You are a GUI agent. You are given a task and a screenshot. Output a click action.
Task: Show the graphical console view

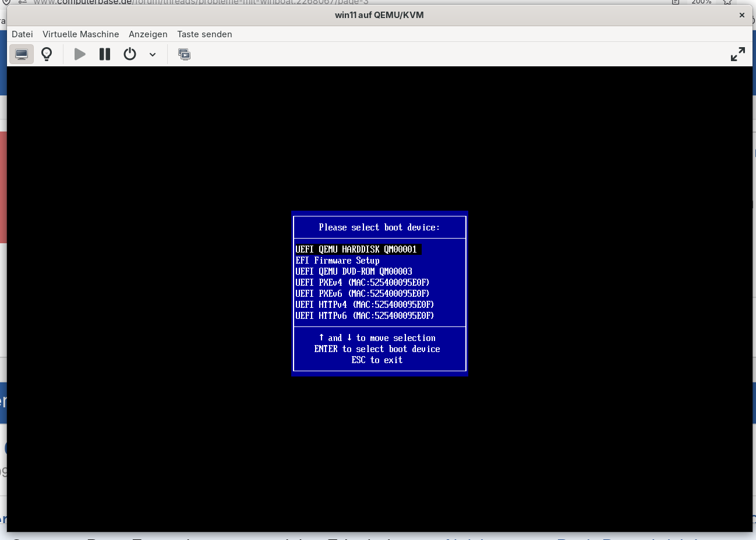point(22,54)
